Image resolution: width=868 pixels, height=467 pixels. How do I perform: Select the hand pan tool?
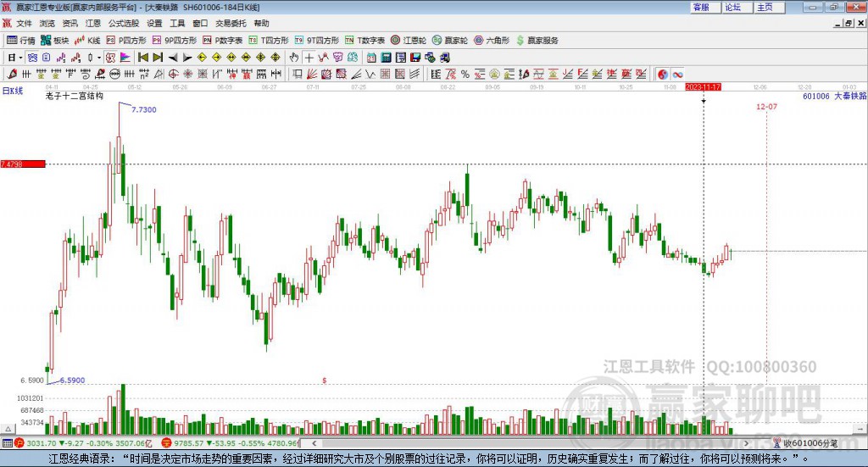pos(294,58)
